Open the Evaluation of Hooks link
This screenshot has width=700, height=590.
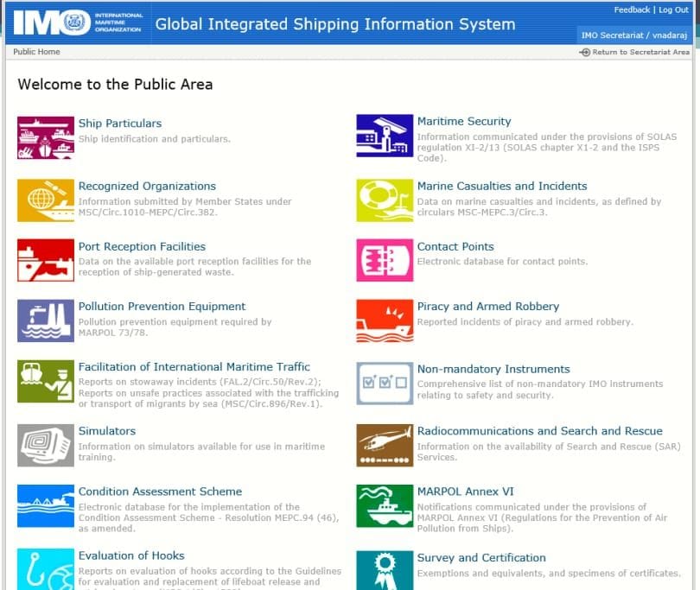point(130,556)
